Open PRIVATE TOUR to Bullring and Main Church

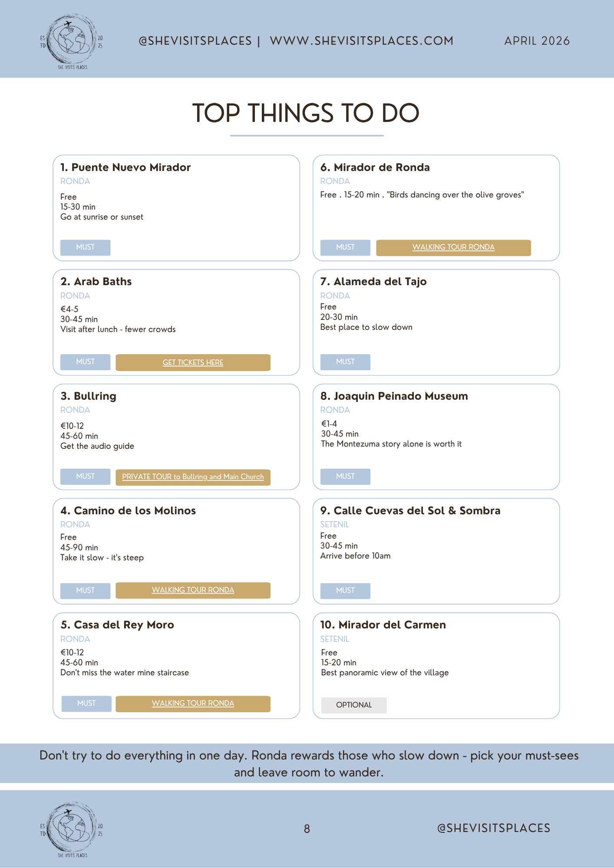point(193,477)
